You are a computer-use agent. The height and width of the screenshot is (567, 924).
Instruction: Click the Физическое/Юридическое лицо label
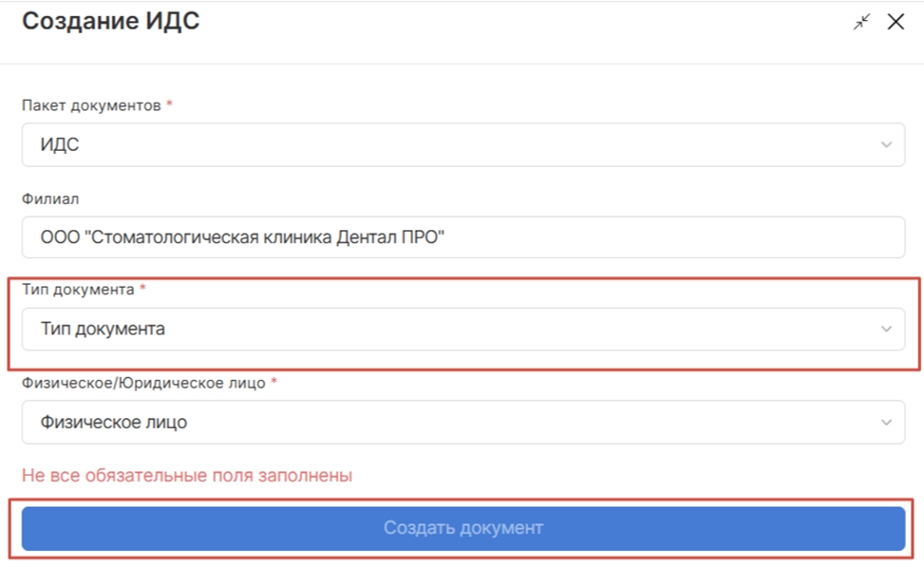pyautogui.click(x=143, y=383)
